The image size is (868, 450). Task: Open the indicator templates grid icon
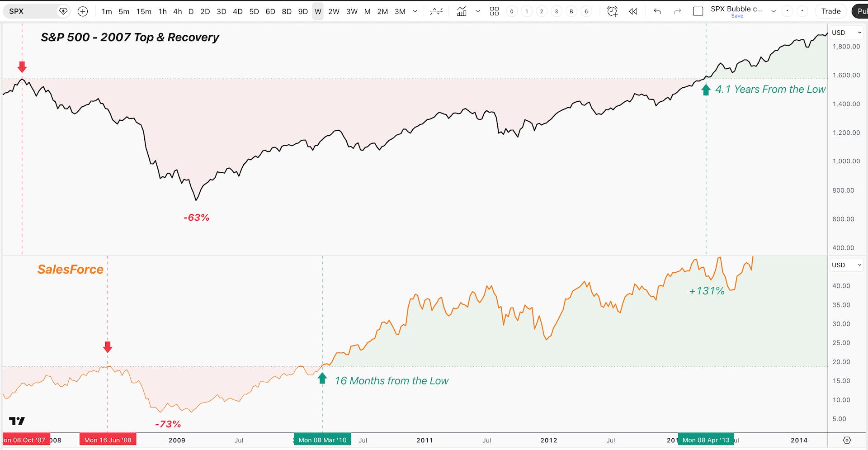tap(494, 11)
